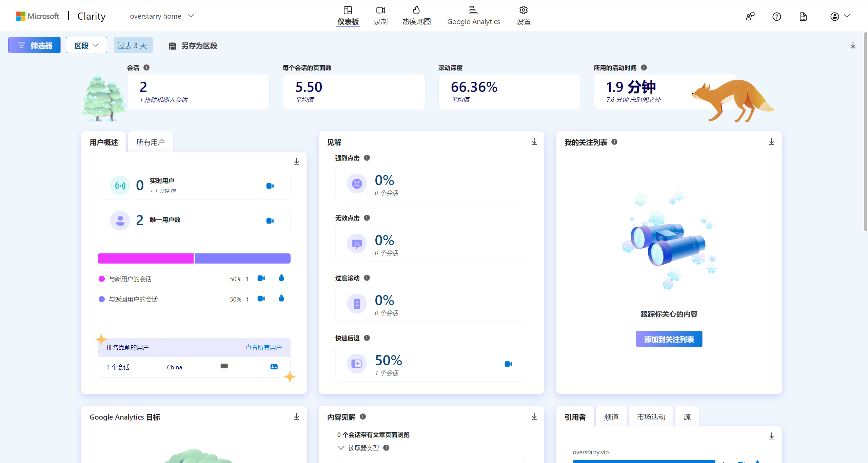This screenshot has width=868, height=463.
Task: Show info tooltip for 所用的活动时间
Action: [644, 67]
